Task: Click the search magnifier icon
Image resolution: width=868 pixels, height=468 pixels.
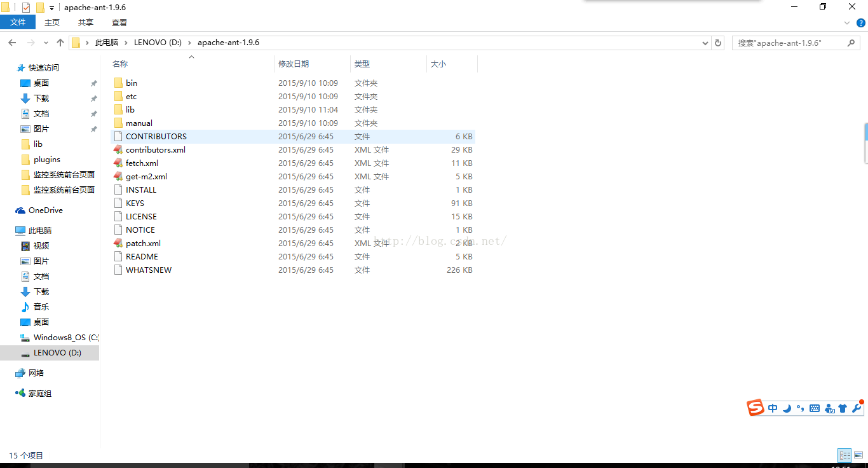Action: click(851, 43)
